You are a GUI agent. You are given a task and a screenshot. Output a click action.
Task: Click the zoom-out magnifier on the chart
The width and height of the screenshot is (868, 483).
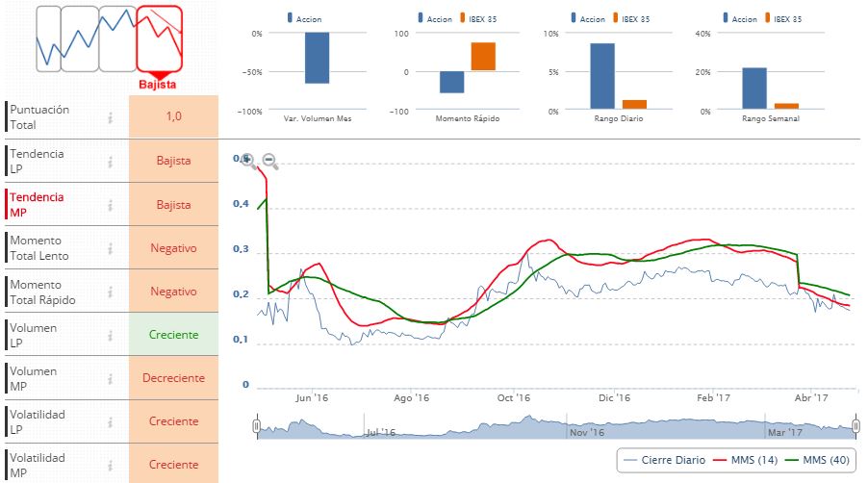pyautogui.click(x=270, y=162)
